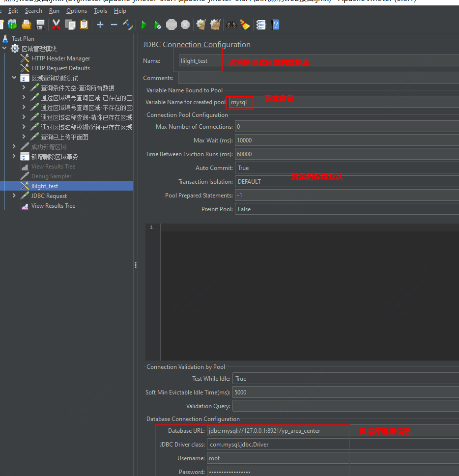Click the Open test plan folder icon
The width and height of the screenshot is (459, 476).
(x=27, y=25)
